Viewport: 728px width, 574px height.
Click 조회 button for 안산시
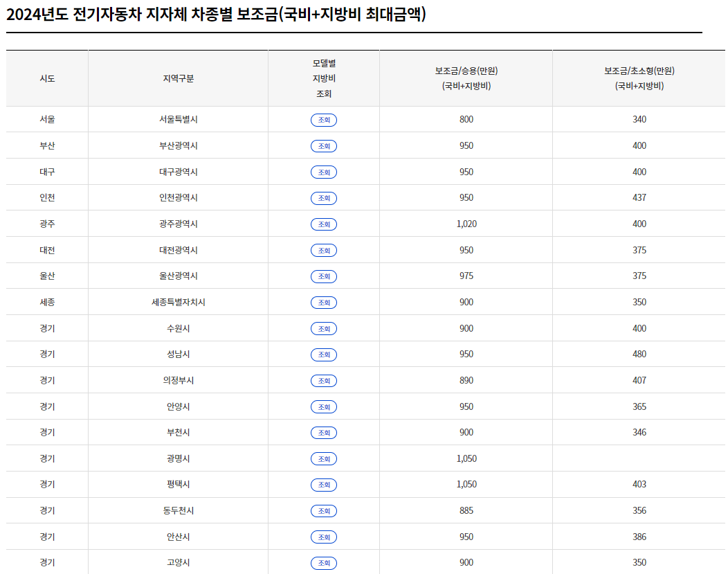click(323, 537)
